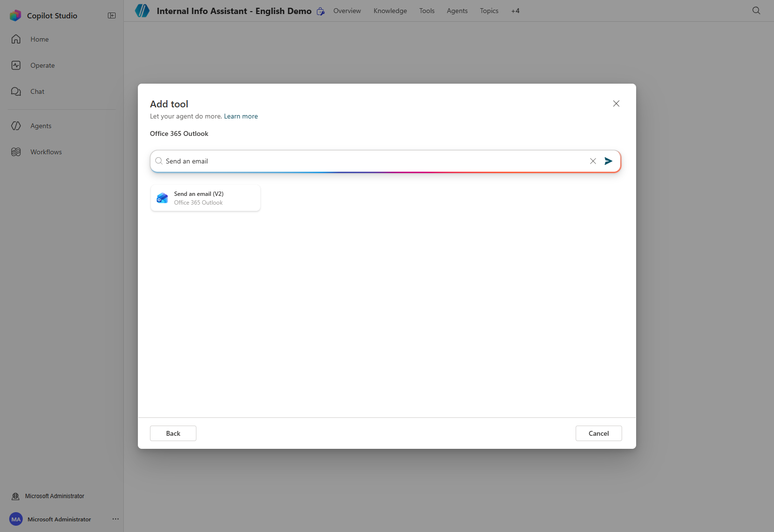This screenshot has width=774, height=532.
Task: Click the magnifier icon in the search box
Action: pos(159,161)
